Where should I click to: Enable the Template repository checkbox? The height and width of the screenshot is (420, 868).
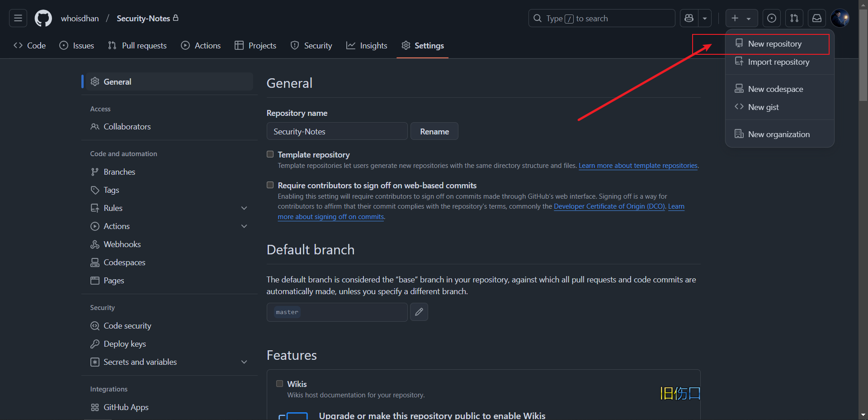270,154
